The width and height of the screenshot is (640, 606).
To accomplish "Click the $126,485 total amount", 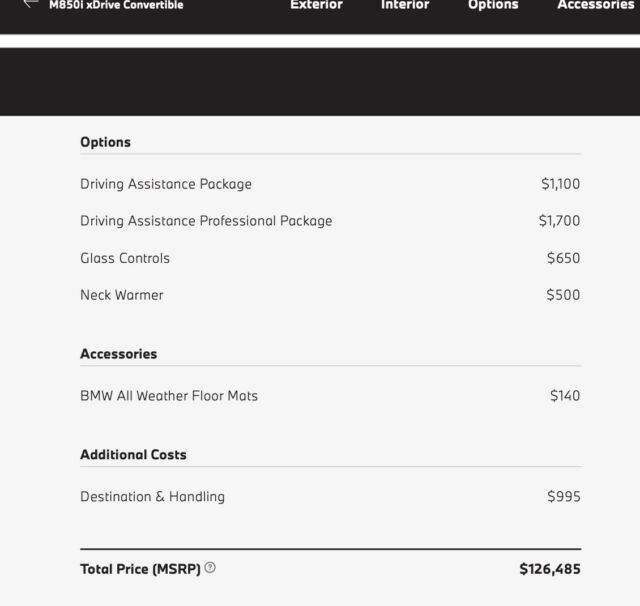I will click(549, 569).
